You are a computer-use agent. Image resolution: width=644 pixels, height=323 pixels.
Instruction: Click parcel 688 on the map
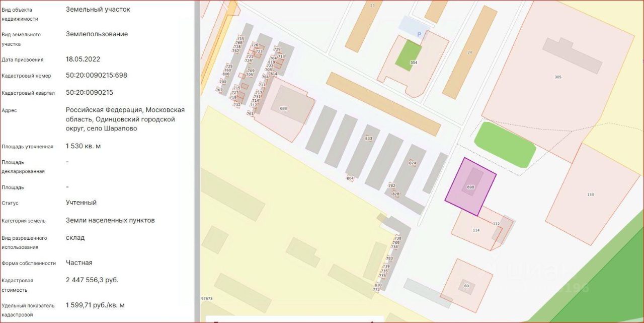(284, 108)
